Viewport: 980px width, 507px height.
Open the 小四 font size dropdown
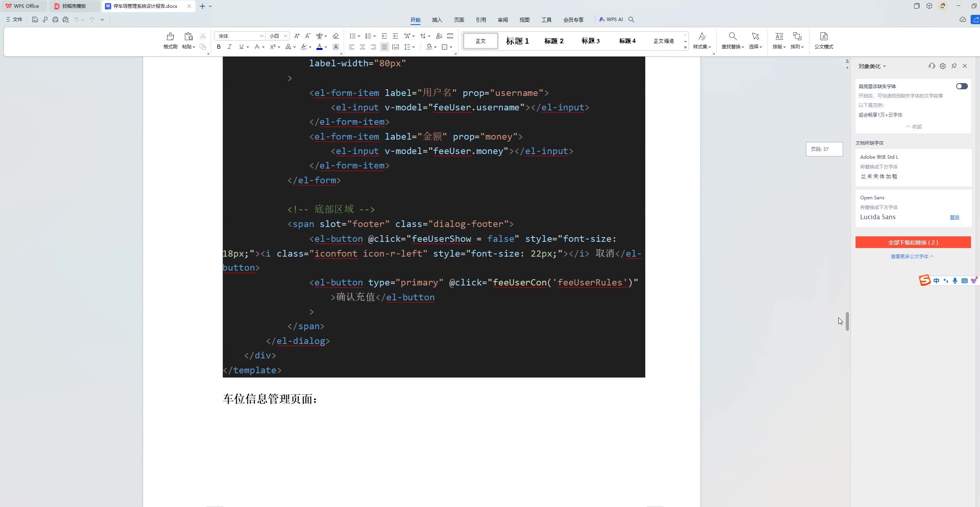[x=286, y=36]
